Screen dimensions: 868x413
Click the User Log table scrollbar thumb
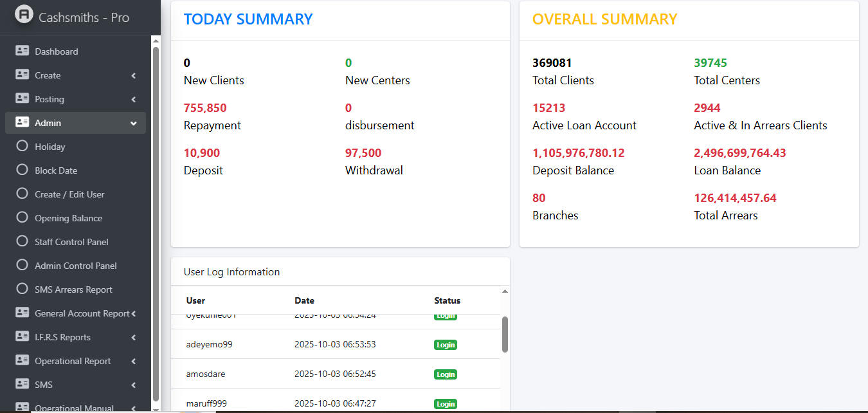[505, 335]
